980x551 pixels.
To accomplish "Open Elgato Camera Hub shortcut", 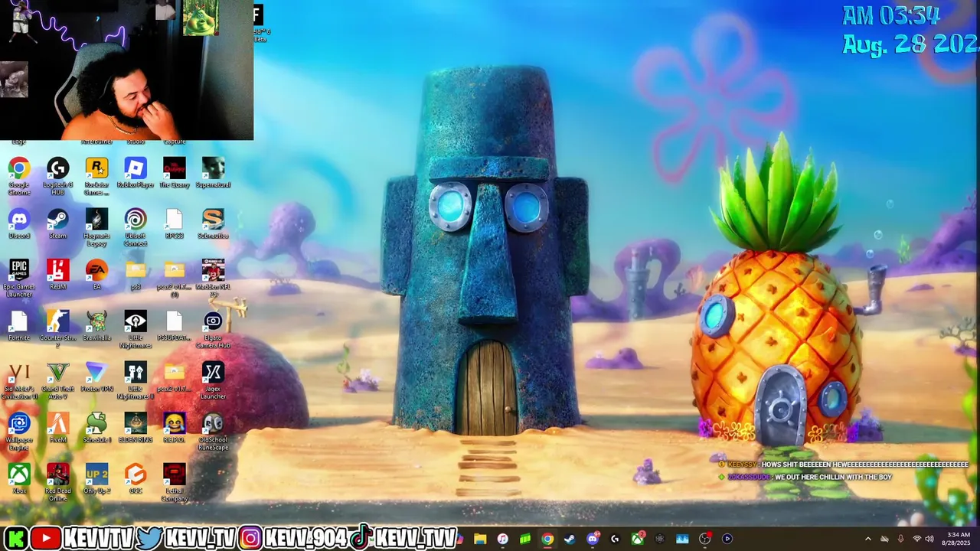I will click(213, 329).
